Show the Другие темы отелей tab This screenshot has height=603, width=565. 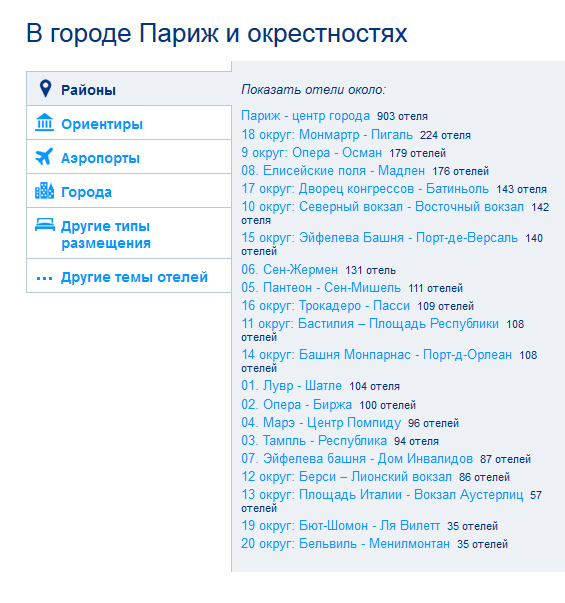pyautogui.click(x=129, y=276)
